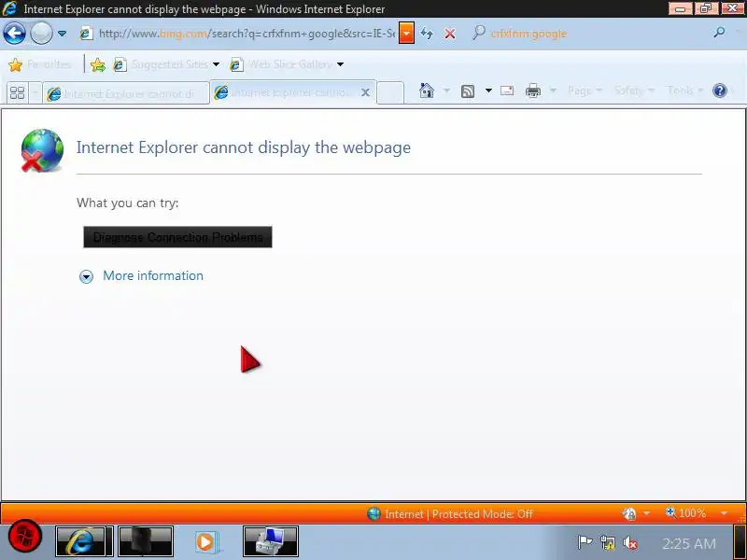Click the dark taskbar window thumbnail button
Screen dimensions: 747x560
[146, 541]
